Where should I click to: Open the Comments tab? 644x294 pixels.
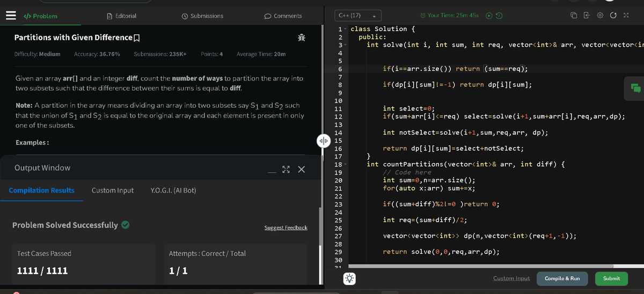[283, 16]
